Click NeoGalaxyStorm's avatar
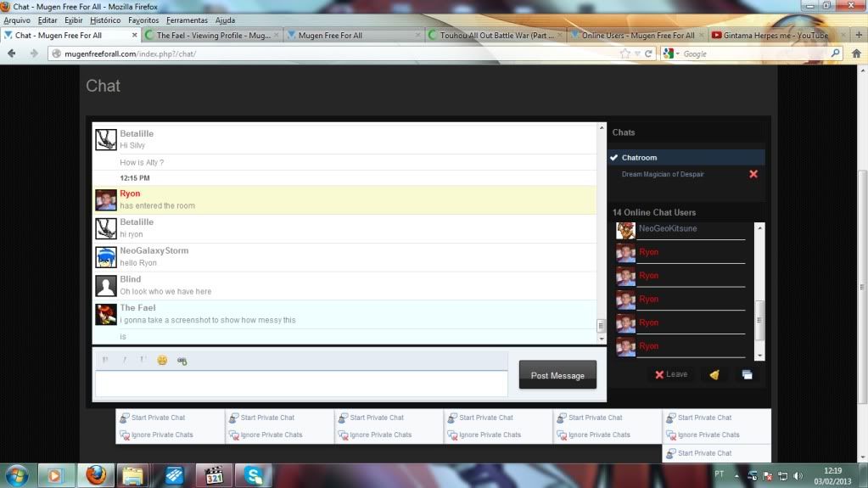868x488 pixels. coord(106,257)
